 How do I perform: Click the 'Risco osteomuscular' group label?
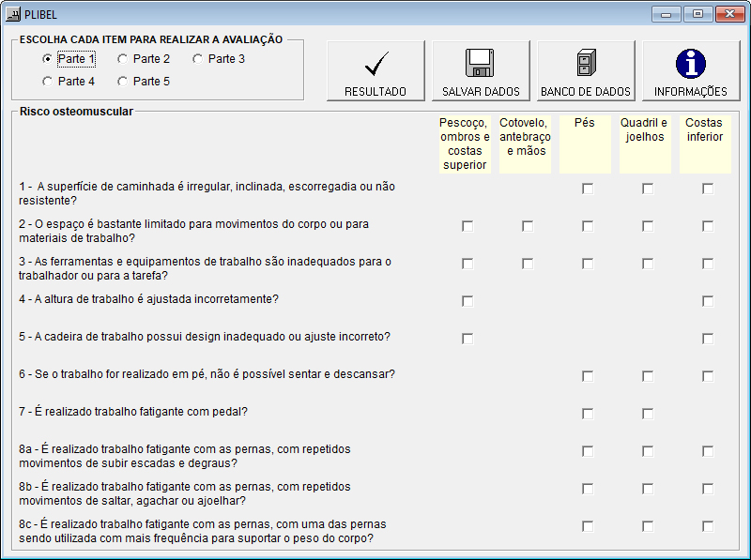pos(76,112)
